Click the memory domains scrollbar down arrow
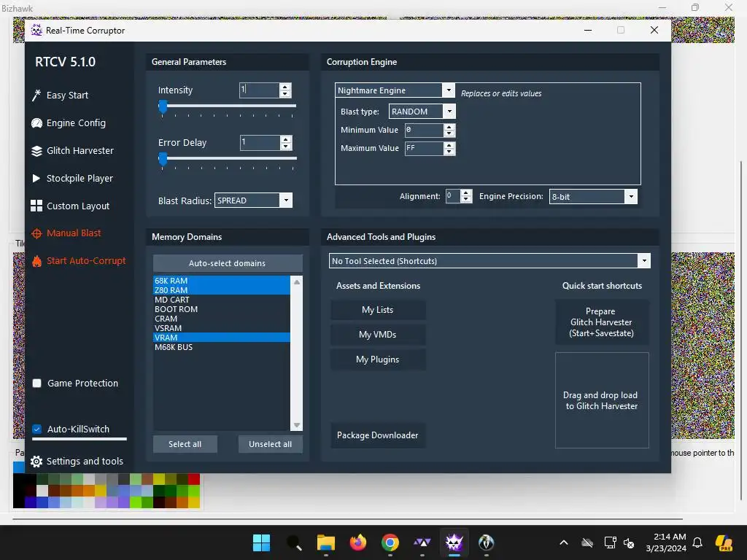This screenshot has width=747, height=560. [297, 425]
